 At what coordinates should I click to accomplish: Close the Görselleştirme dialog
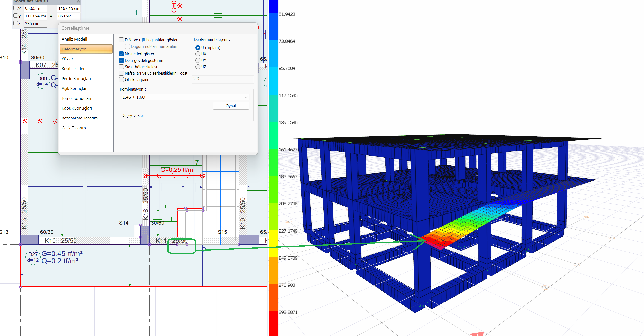(x=251, y=28)
